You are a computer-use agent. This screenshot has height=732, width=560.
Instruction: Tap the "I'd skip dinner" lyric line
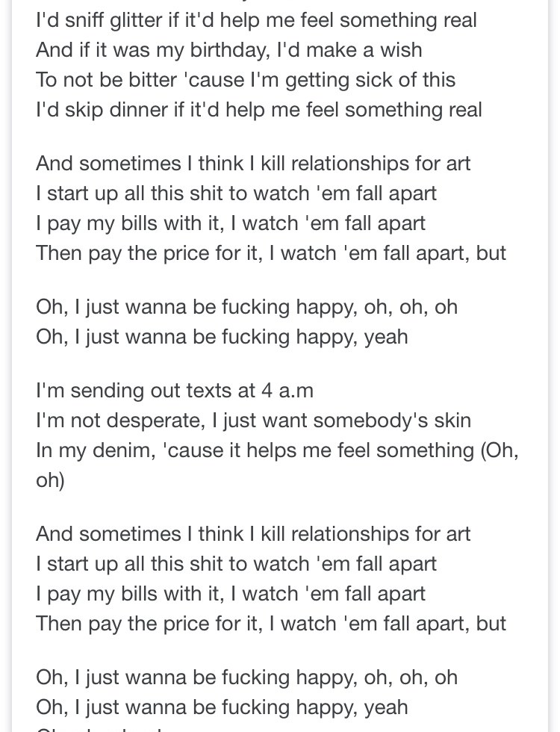[258, 110]
